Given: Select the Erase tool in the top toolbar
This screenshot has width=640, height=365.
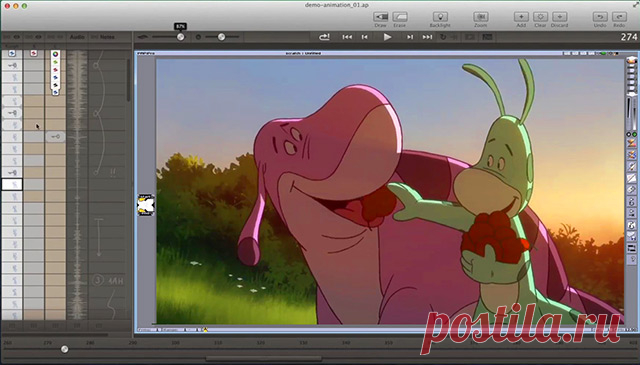Looking at the screenshot, I should coord(400,17).
